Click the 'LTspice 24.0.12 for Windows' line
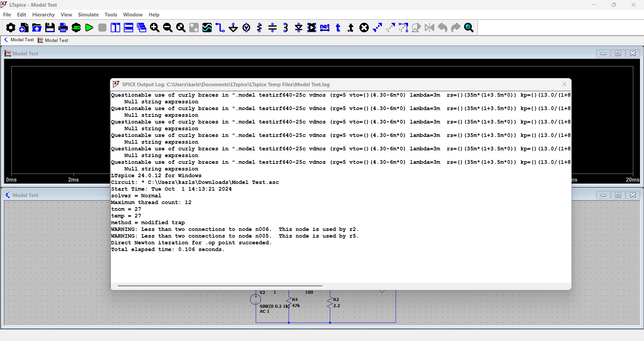This screenshot has width=644, height=341. click(x=156, y=176)
